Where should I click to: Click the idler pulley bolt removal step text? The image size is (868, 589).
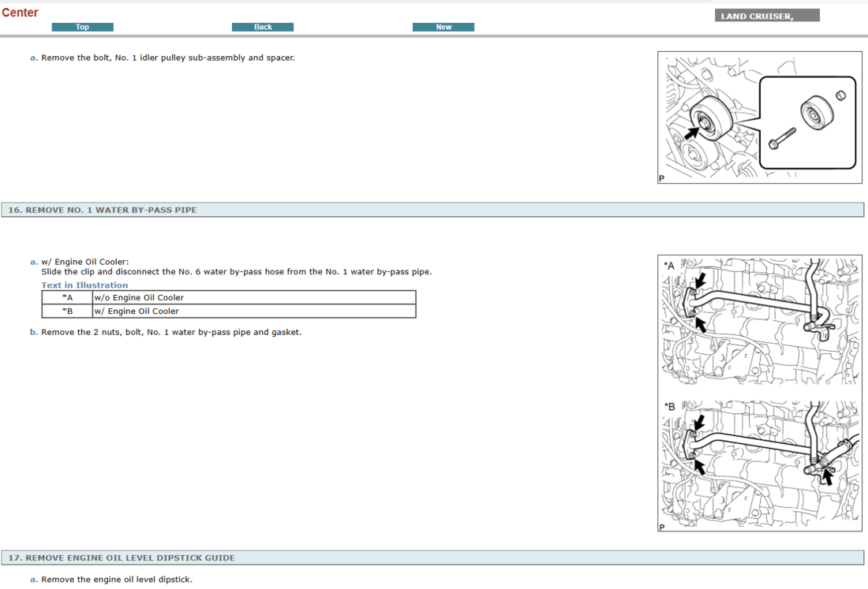pyautogui.click(x=167, y=58)
